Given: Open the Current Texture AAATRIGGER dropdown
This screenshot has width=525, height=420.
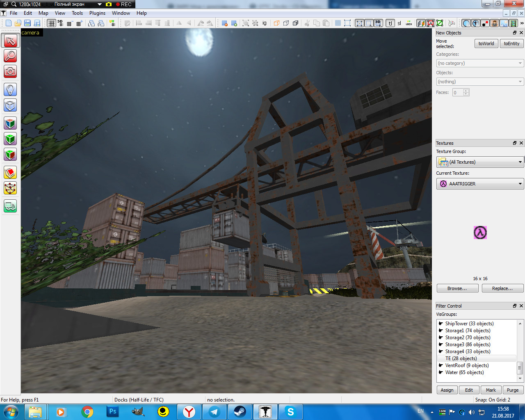Looking at the screenshot, I should tap(480, 184).
